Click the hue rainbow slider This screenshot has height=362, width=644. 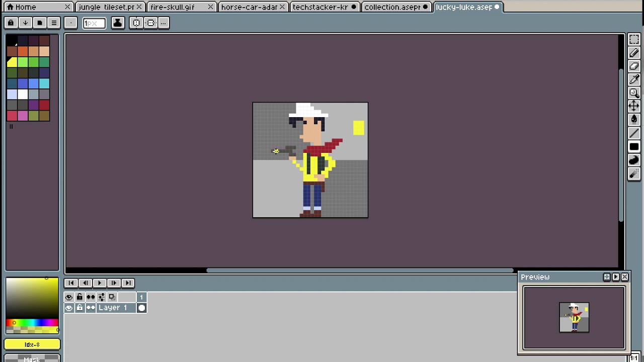32,322
